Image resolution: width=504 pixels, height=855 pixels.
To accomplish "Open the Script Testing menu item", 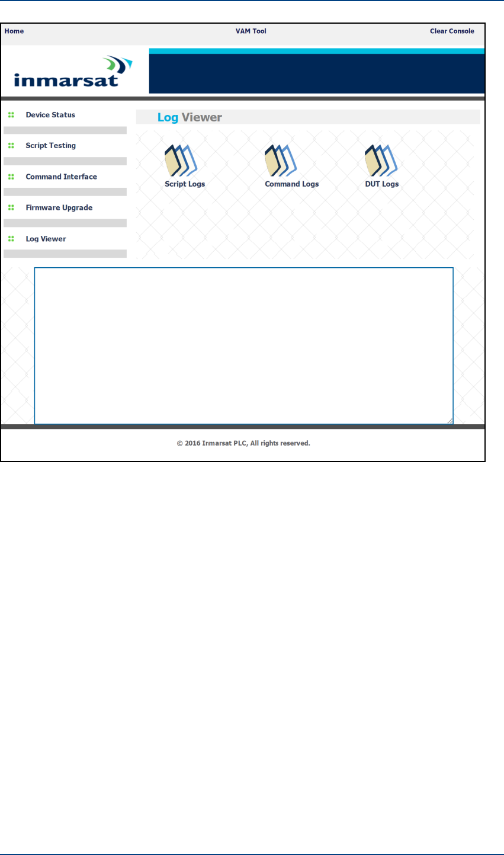I will (x=50, y=146).
